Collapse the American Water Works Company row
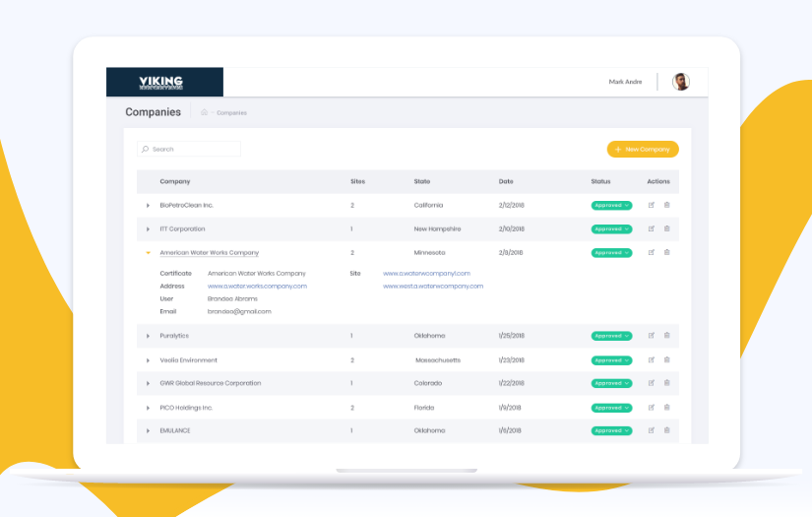812x517 pixels. point(148,253)
